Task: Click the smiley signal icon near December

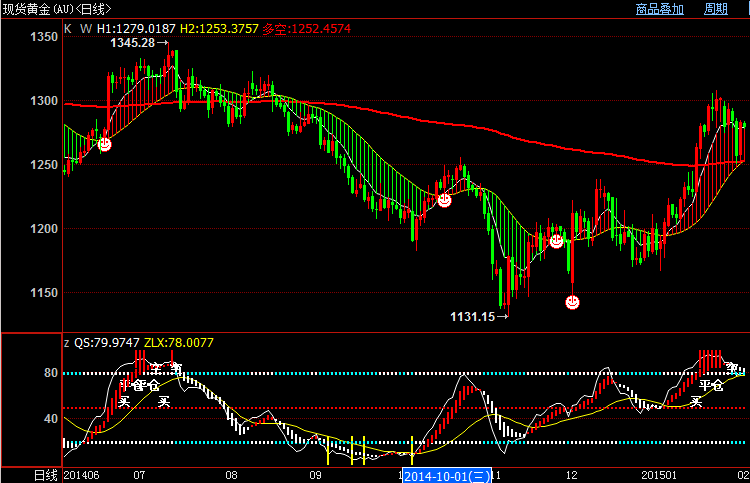Action: pyautogui.click(x=557, y=241)
